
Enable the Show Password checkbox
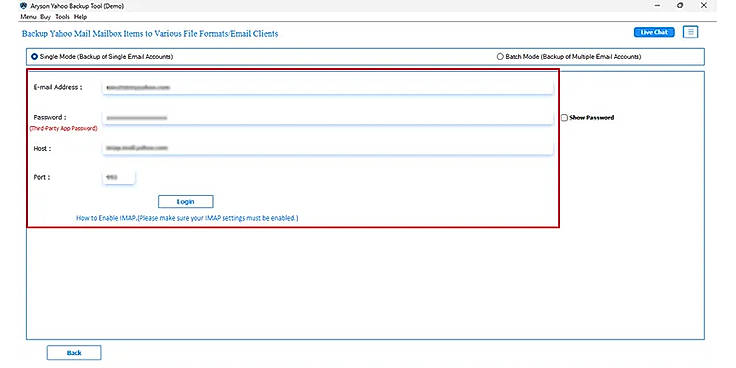coord(564,118)
